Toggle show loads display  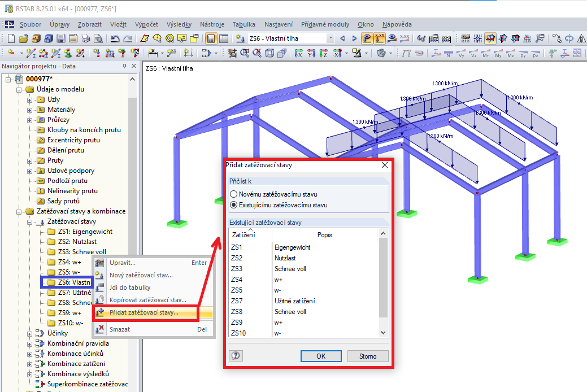[367, 38]
